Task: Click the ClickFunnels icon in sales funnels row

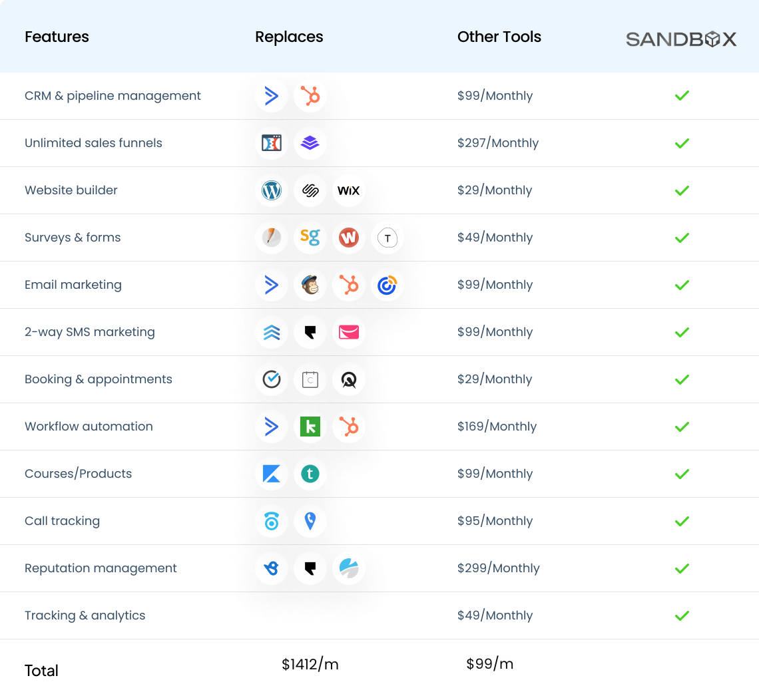Action: (272, 143)
